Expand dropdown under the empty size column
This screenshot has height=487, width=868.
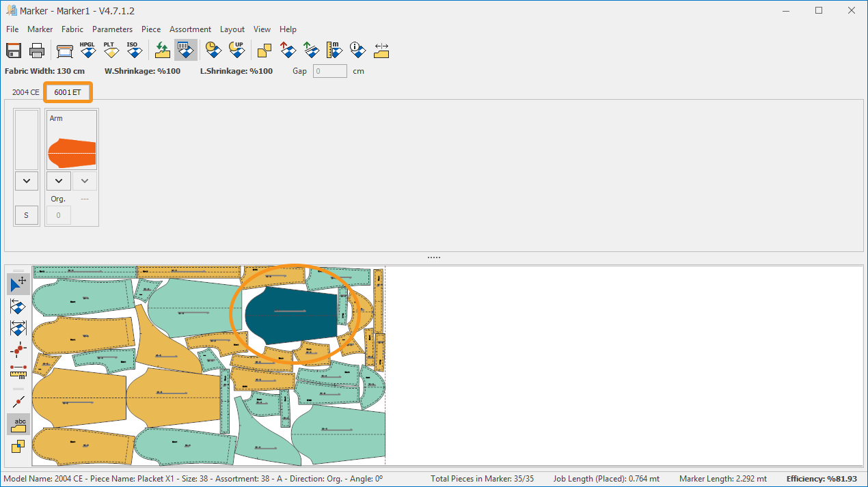point(27,181)
